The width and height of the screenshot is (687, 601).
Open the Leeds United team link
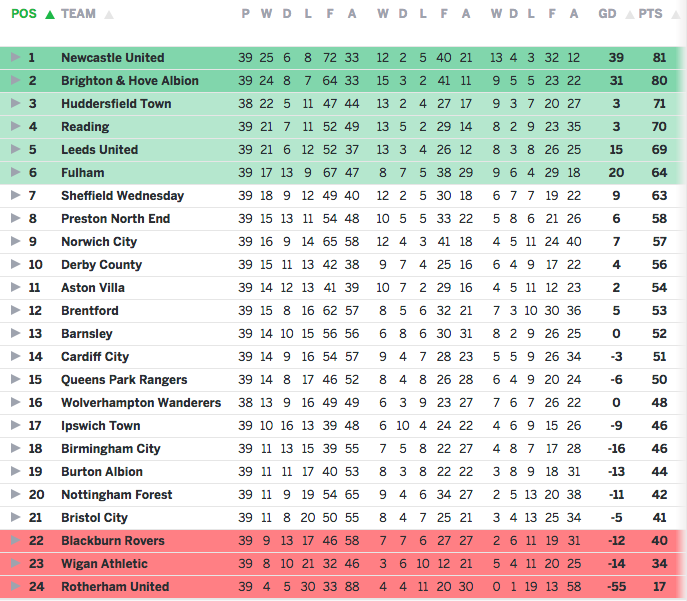point(99,150)
